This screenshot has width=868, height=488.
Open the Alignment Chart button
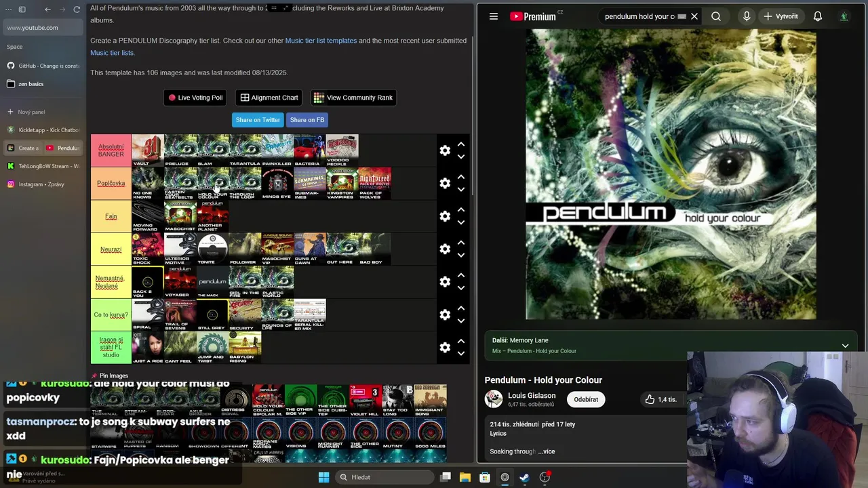269,98
